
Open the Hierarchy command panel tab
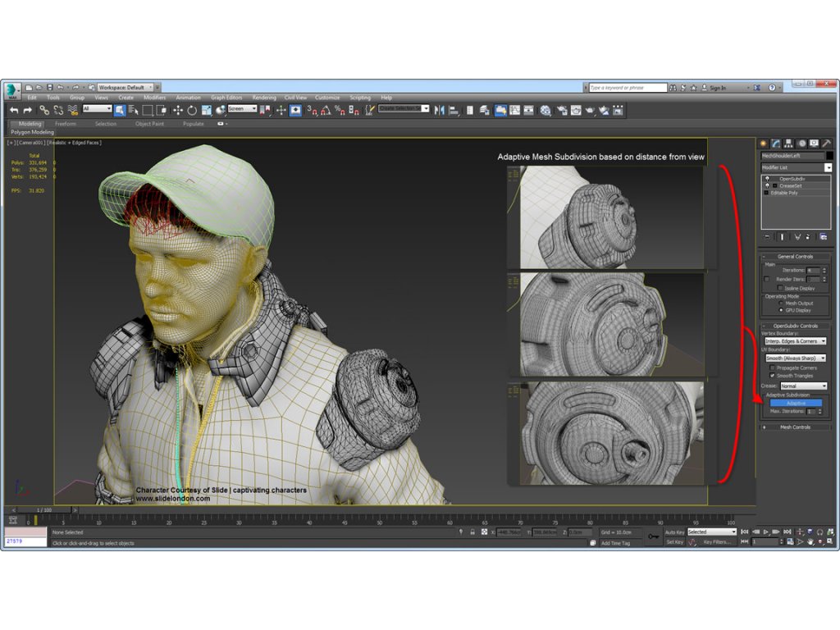[x=789, y=144]
